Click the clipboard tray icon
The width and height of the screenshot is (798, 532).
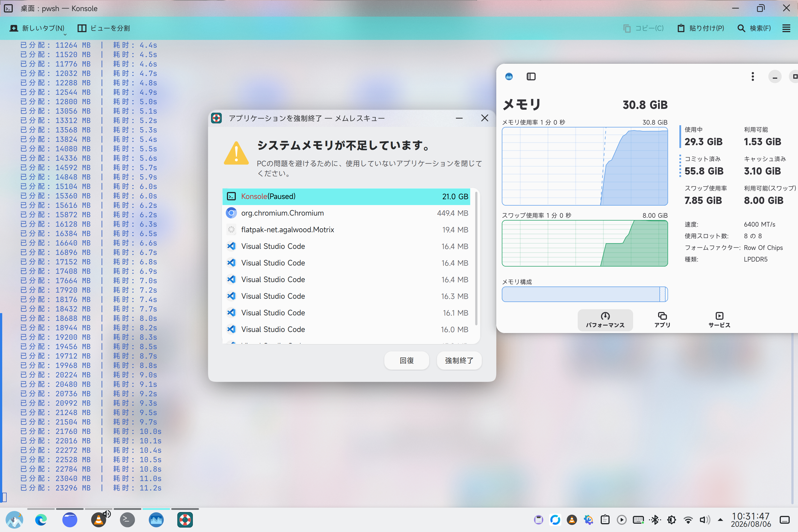tap(605, 520)
